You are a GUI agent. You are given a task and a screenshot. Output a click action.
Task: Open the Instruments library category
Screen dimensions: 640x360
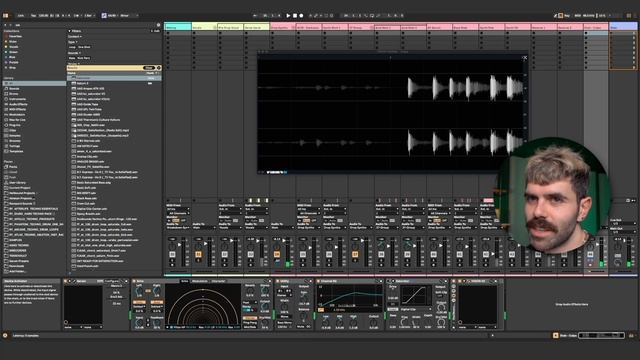click(x=18, y=99)
